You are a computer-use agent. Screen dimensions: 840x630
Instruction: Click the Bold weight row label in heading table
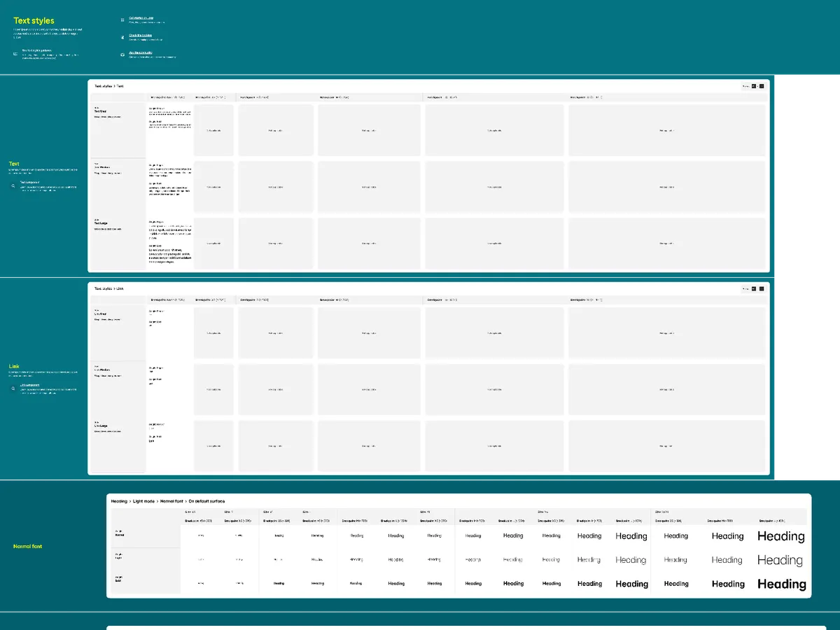[120, 579]
